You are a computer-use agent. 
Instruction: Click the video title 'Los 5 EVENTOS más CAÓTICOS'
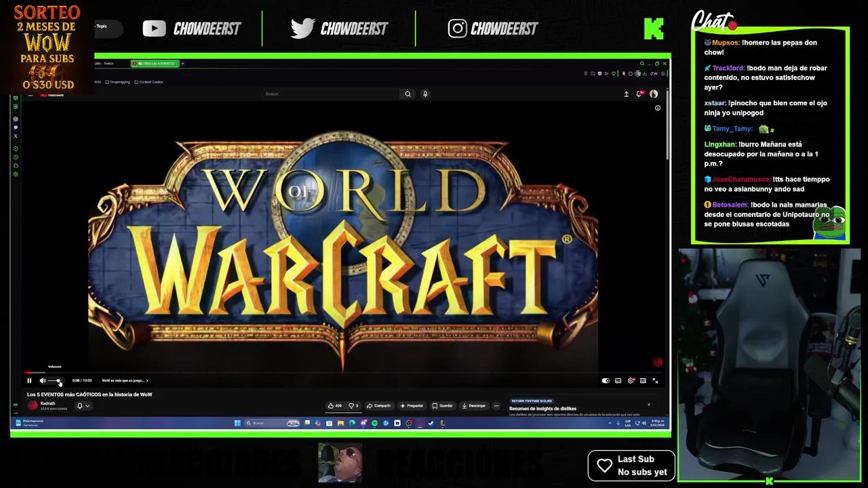(x=90, y=394)
